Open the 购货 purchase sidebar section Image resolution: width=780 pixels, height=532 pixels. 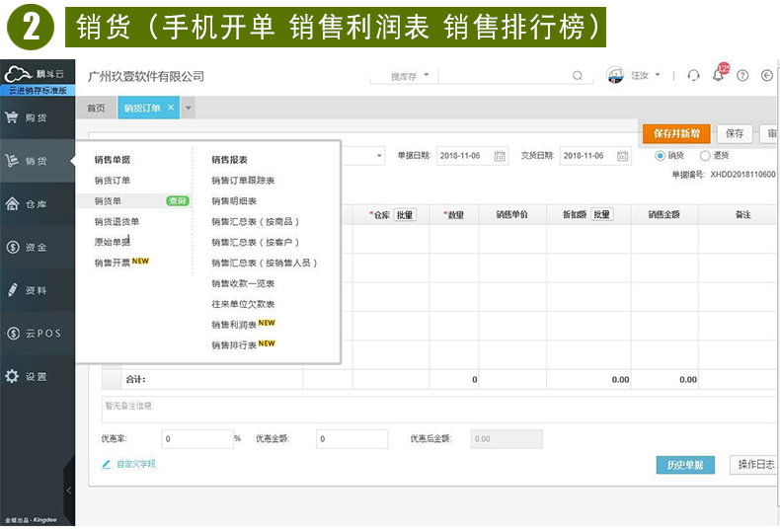pos(38,117)
